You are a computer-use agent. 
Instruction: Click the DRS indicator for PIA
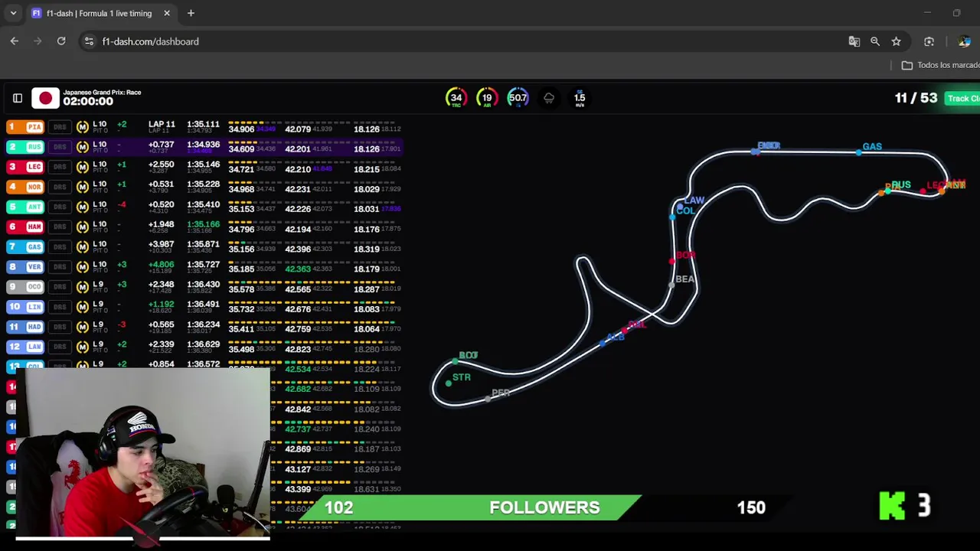coord(60,127)
